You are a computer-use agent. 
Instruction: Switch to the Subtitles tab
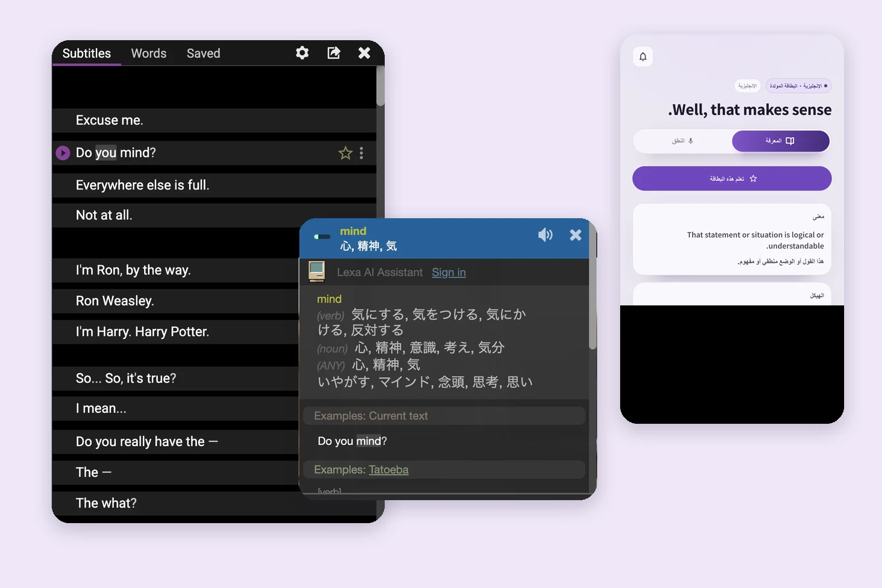(87, 53)
